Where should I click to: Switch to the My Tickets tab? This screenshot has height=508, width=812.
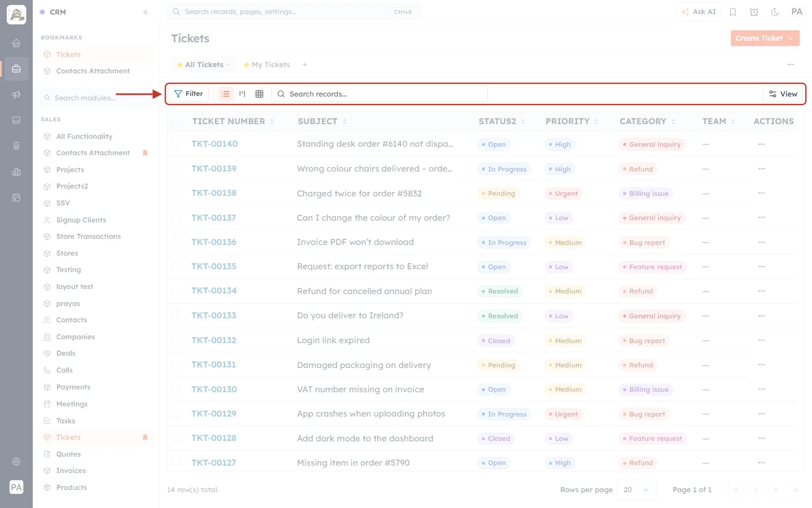pyautogui.click(x=267, y=65)
